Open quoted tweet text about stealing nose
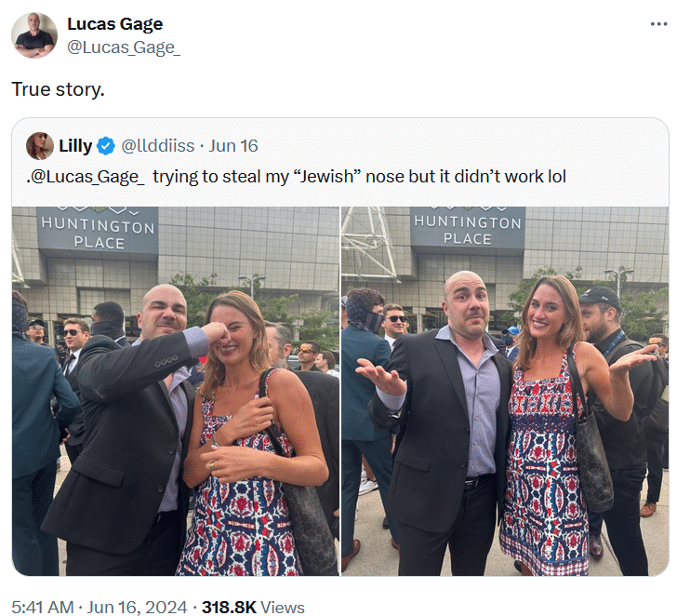Viewport: 677px width, 616px height. [296, 177]
